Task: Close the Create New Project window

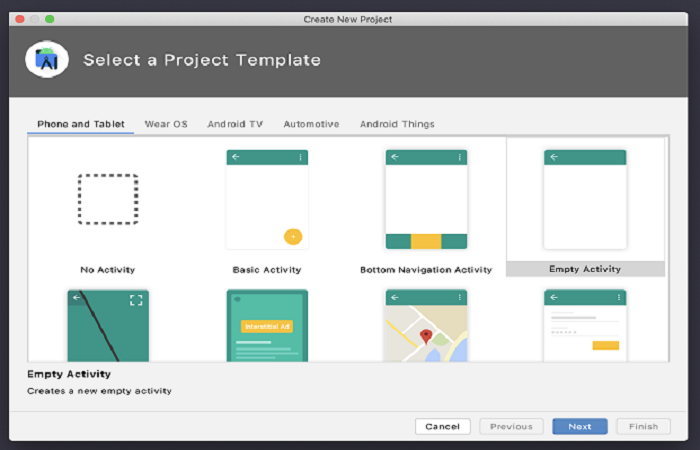Action: [x=19, y=19]
